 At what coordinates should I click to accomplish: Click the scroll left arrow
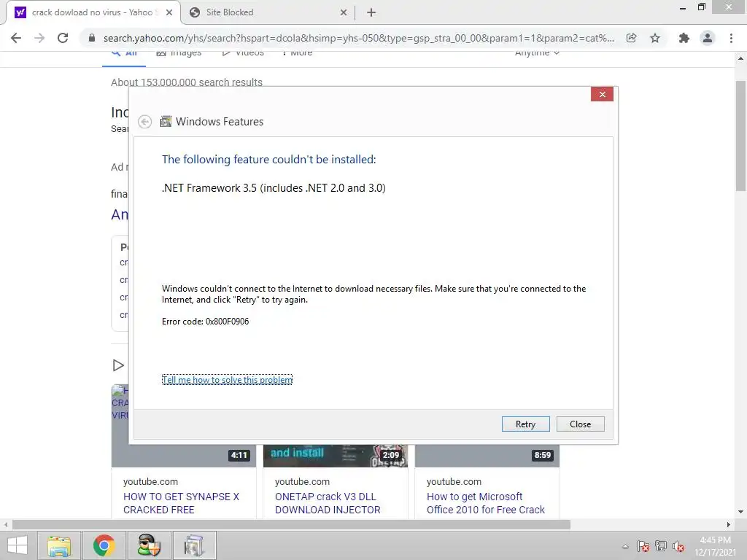click(x=6, y=525)
